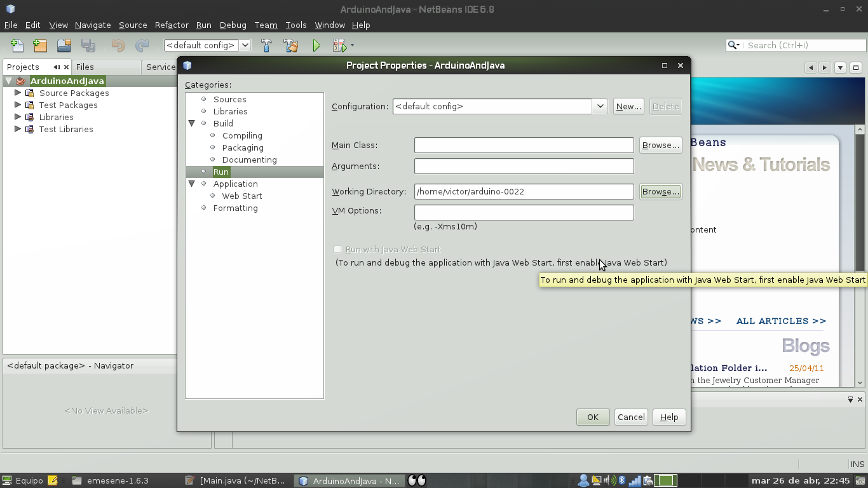Click the Debug Main Project icon
The image size is (868, 488).
pos(339,45)
